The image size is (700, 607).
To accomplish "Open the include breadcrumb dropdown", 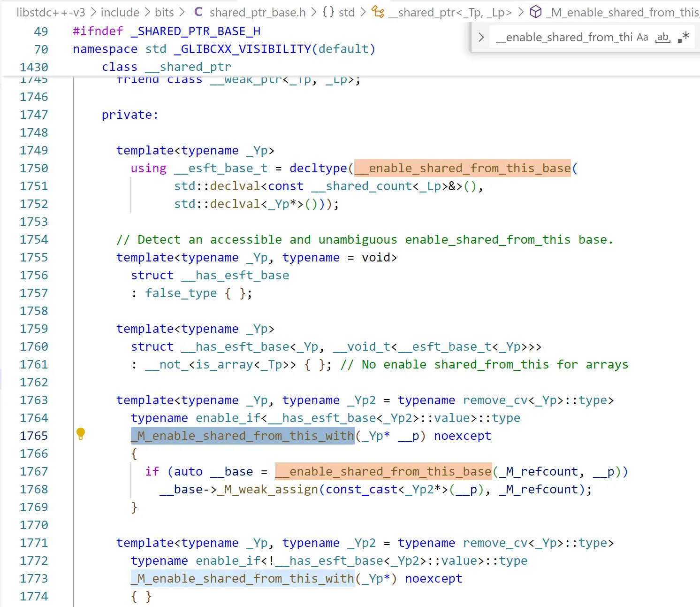I will (x=120, y=12).
